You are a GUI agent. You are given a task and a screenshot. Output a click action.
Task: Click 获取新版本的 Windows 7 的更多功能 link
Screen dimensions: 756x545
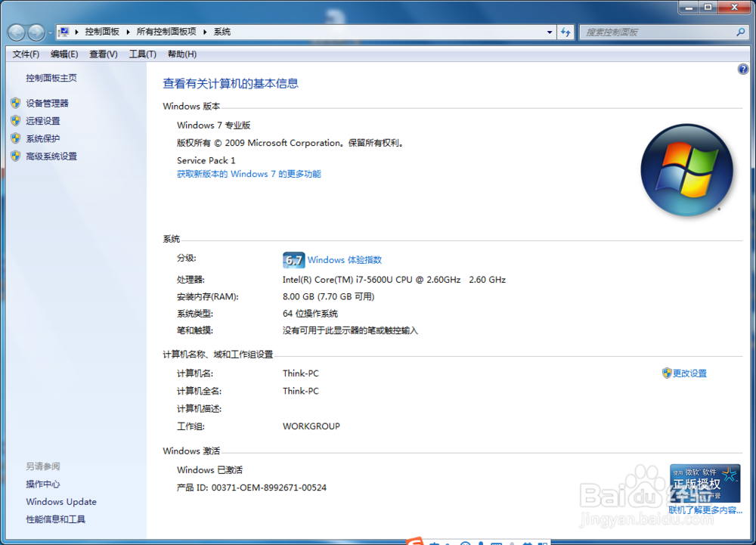point(249,174)
